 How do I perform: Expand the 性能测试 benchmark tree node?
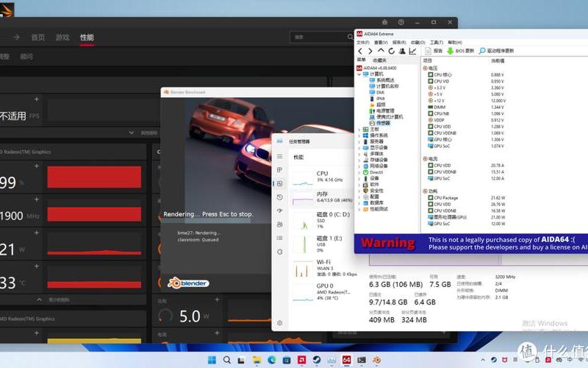pos(359,209)
